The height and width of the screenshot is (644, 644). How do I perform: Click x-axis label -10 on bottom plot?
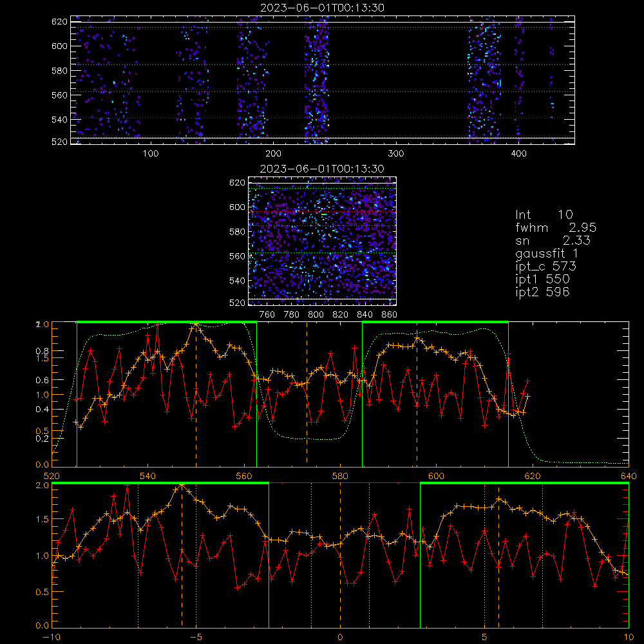(52, 638)
